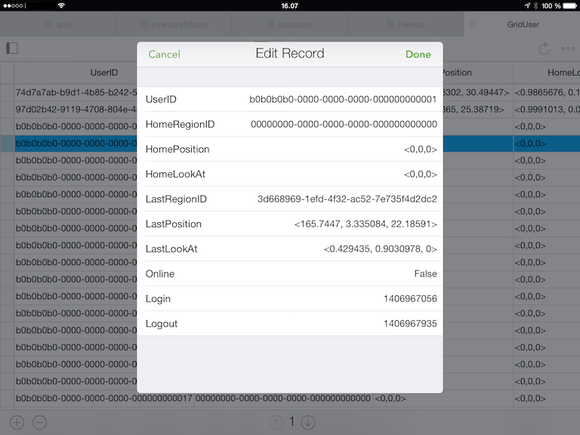This screenshot has width=580, height=435.
Task: Switch to the inventoryfolders tab
Action: click(x=174, y=24)
